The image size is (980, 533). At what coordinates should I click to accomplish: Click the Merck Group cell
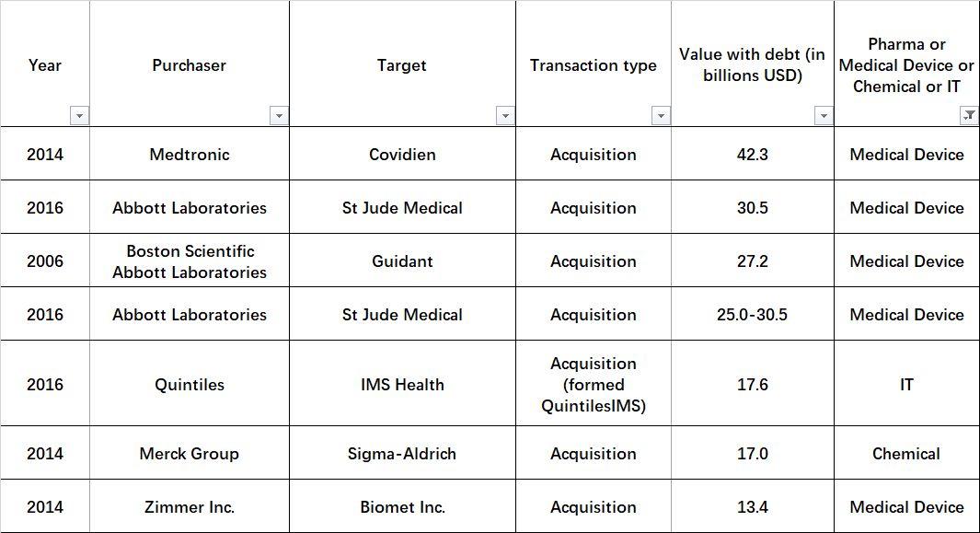[x=190, y=453]
